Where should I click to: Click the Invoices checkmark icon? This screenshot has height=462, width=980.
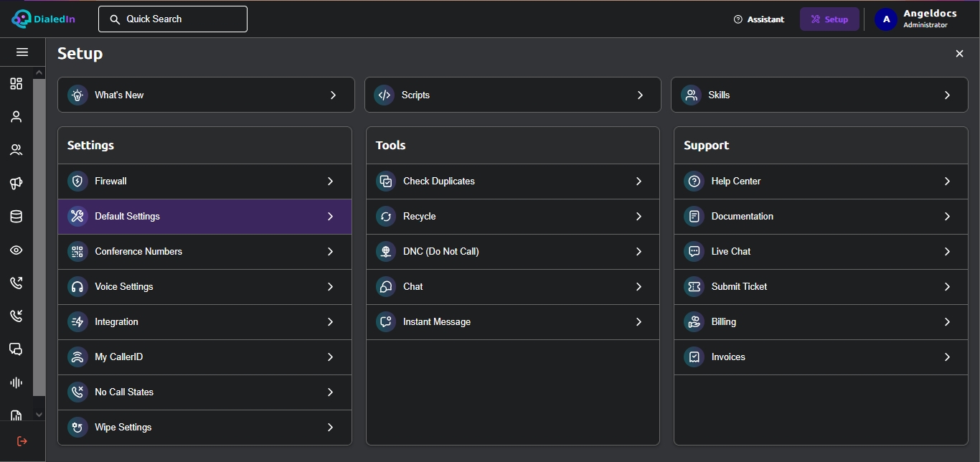click(x=694, y=357)
